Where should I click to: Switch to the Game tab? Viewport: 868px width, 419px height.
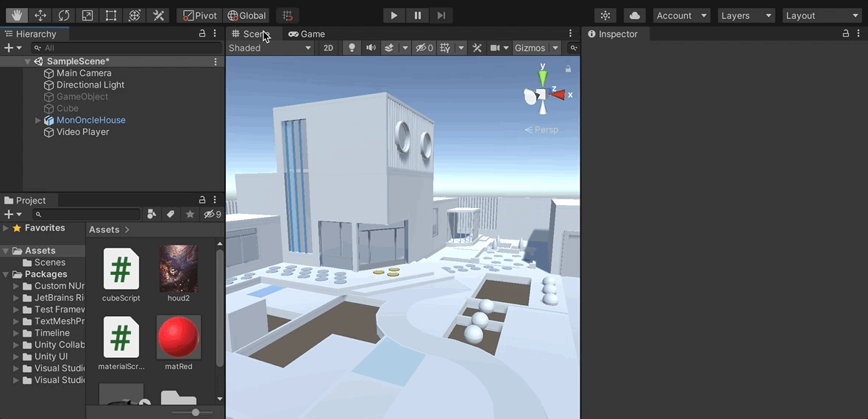pyautogui.click(x=307, y=34)
